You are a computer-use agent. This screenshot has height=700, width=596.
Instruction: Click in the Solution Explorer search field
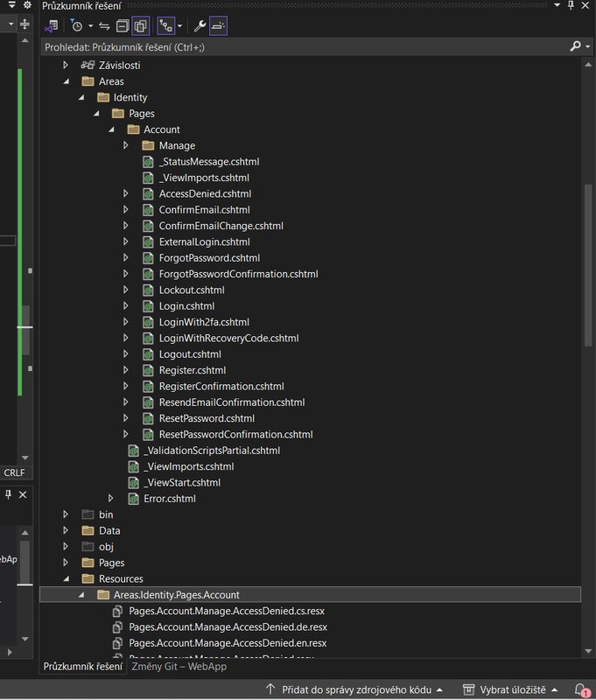click(298, 45)
